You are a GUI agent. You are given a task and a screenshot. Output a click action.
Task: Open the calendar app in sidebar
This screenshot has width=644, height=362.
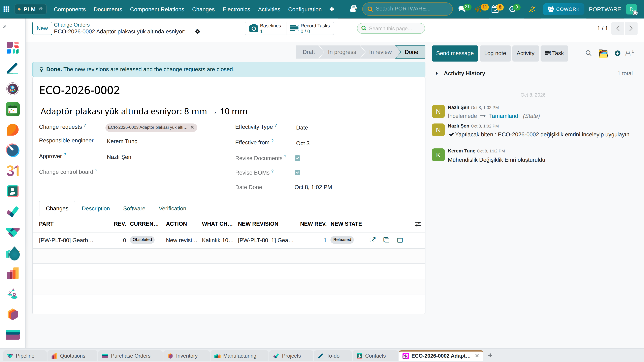[12, 109]
